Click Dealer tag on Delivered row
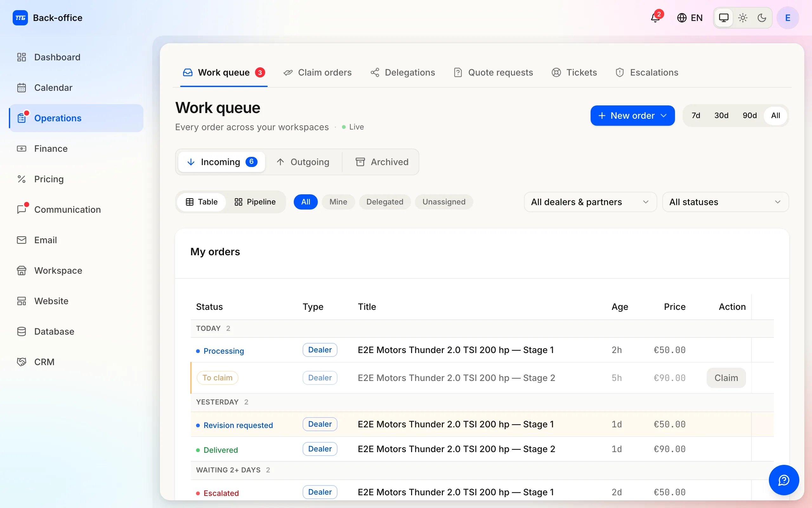This screenshot has height=508, width=812. click(320, 449)
